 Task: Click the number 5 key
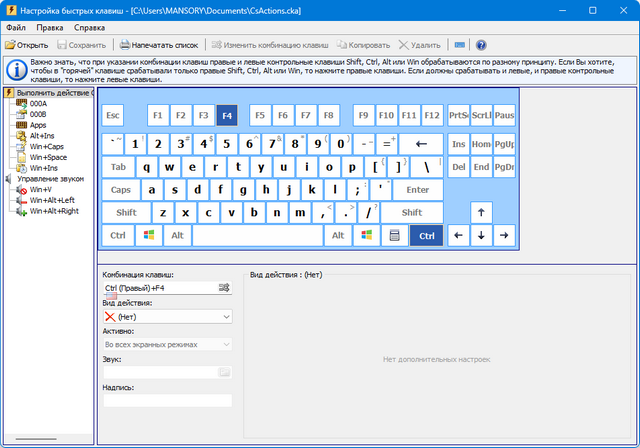(227, 144)
